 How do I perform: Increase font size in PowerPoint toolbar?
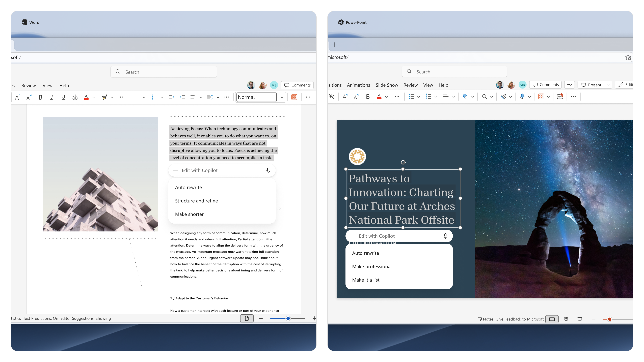(345, 97)
